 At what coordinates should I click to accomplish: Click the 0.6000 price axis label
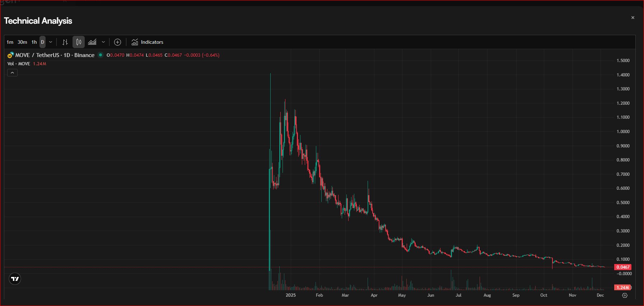pos(623,188)
